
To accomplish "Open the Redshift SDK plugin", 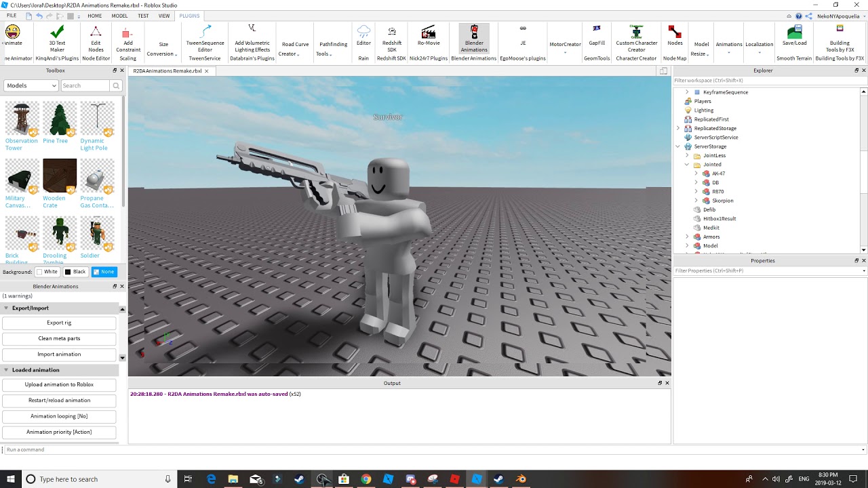I will click(391, 39).
